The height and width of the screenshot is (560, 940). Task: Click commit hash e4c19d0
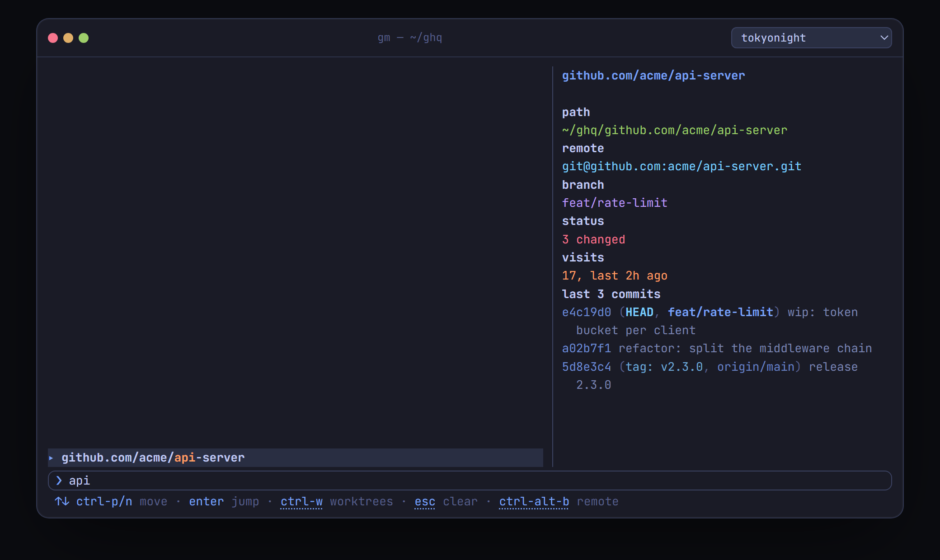click(x=586, y=312)
